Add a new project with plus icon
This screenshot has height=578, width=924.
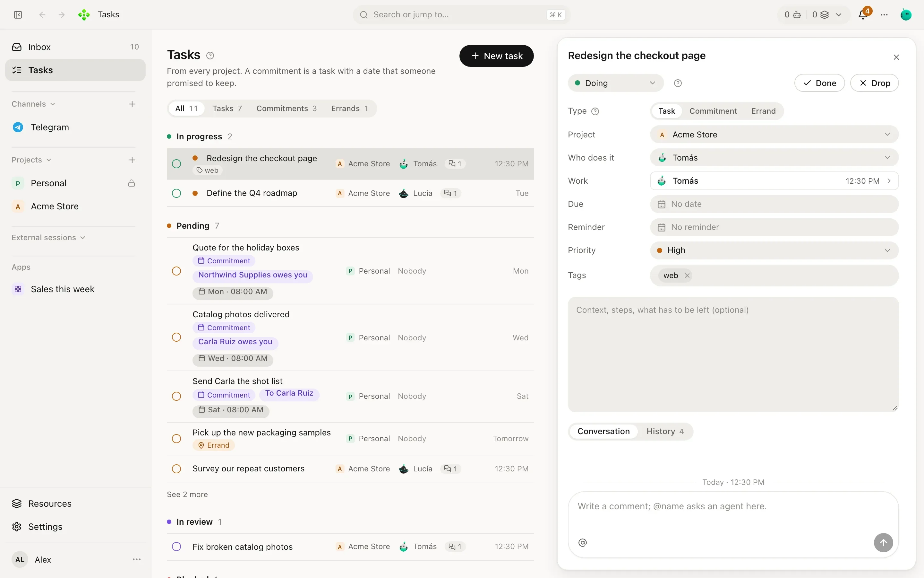click(x=132, y=160)
